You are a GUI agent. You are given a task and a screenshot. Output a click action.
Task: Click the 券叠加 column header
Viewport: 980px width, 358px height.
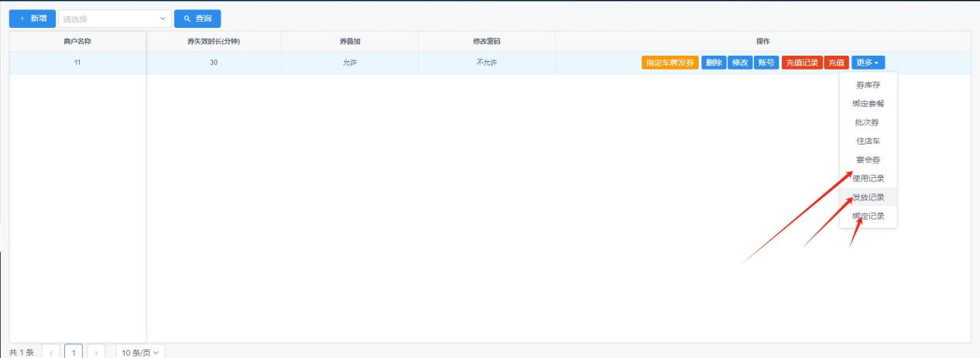click(x=350, y=41)
